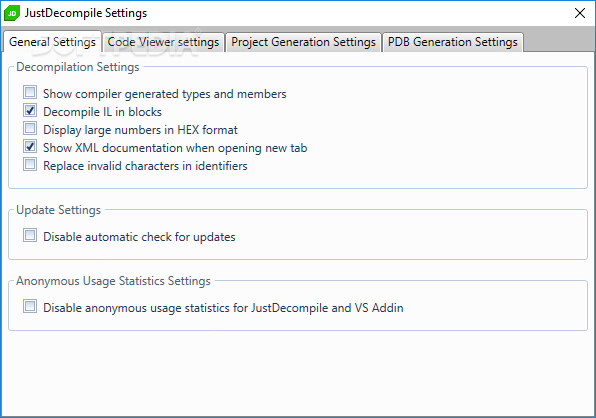Uncheck Decompile IL in blocks
This screenshot has width=596, height=418.
tap(30, 110)
